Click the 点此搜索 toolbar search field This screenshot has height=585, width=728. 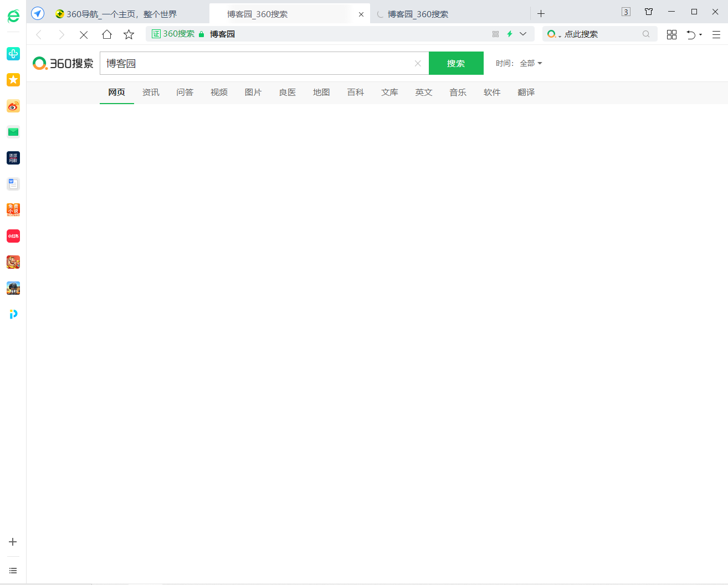pyautogui.click(x=601, y=34)
